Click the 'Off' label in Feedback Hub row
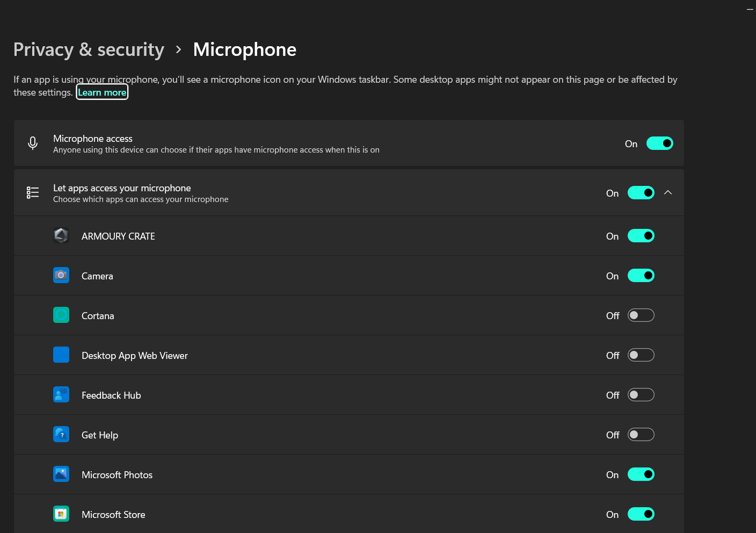The height and width of the screenshot is (533, 756). pos(613,395)
